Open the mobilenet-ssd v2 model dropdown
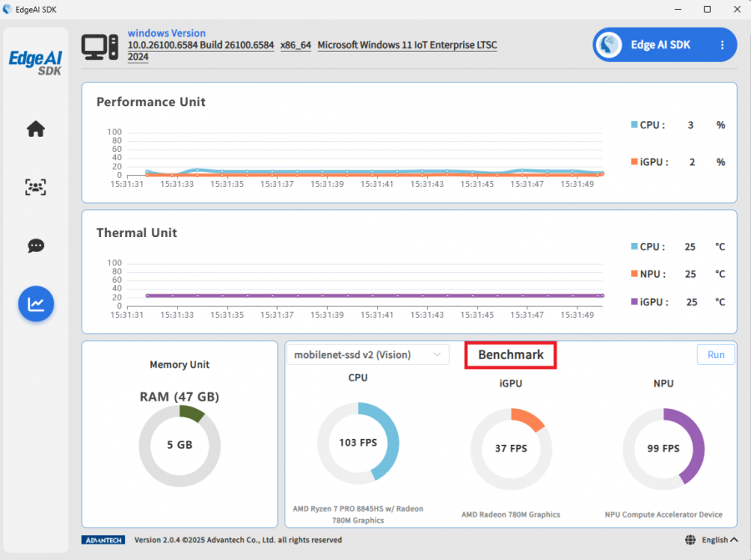751x560 pixels. [368, 354]
